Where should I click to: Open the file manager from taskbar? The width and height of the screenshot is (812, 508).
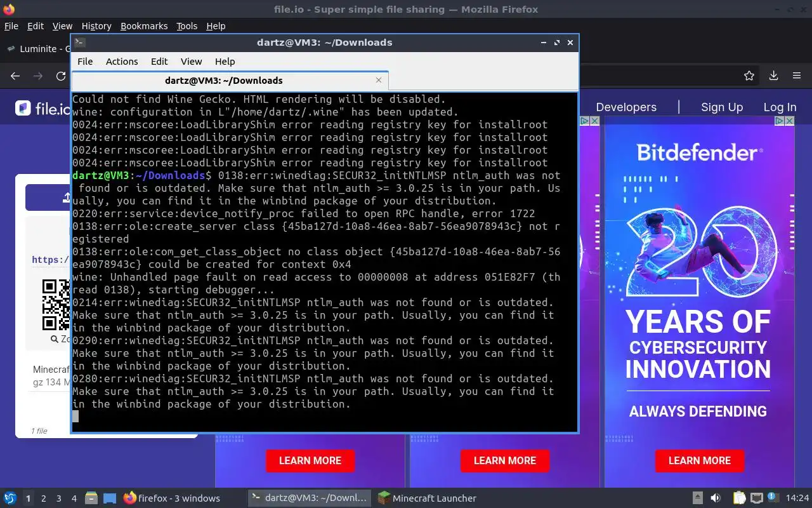click(91, 498)
